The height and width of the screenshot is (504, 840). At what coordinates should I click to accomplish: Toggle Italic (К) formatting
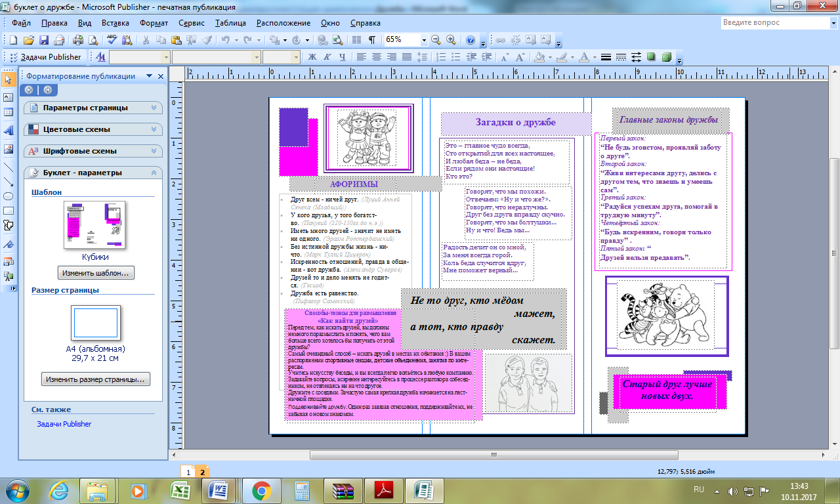pyautogui.click(x=327, y=57)
